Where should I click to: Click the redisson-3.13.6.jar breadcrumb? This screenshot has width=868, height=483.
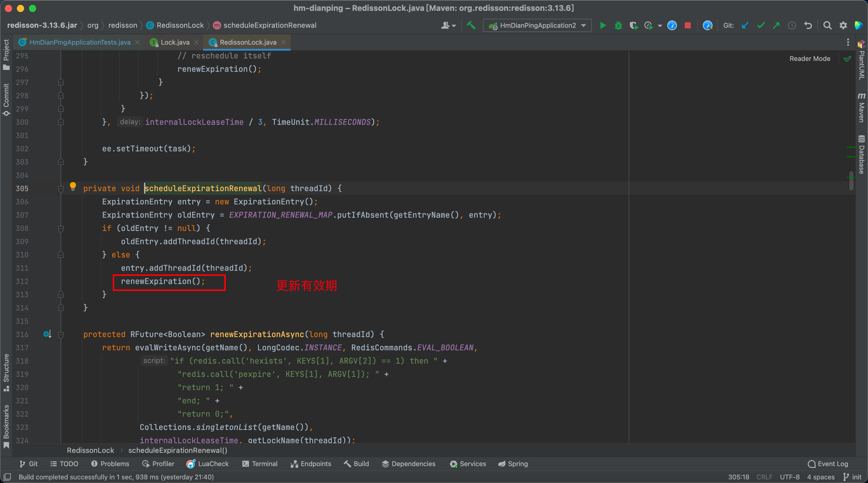click(42, 25)
